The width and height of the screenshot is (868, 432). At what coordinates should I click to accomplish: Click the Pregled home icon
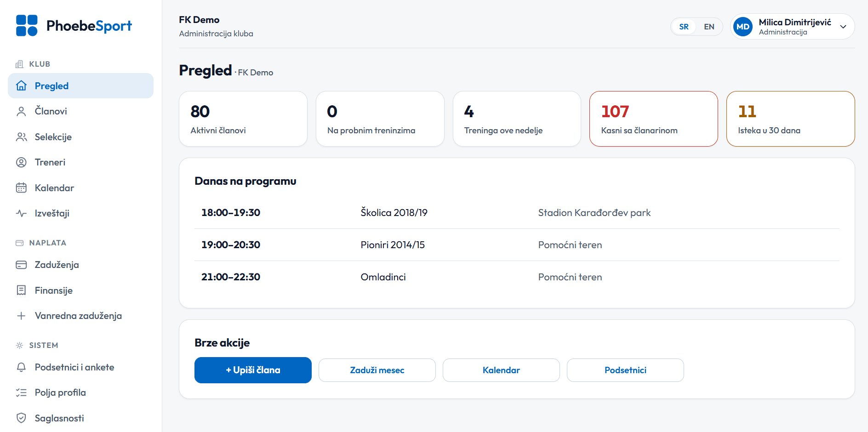[21, 85]
